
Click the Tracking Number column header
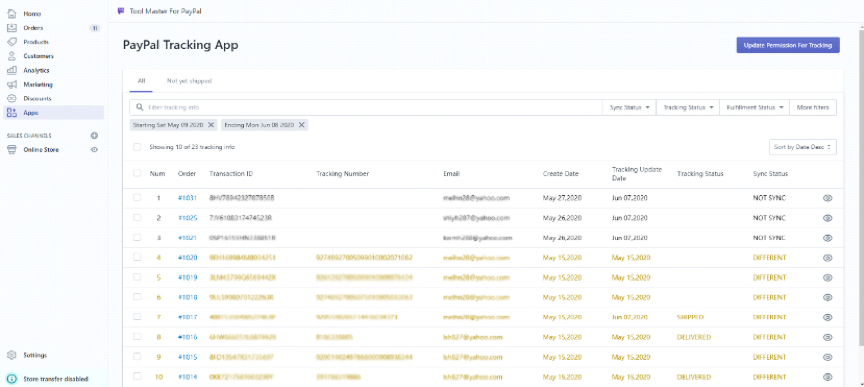(x=342, y=174)
